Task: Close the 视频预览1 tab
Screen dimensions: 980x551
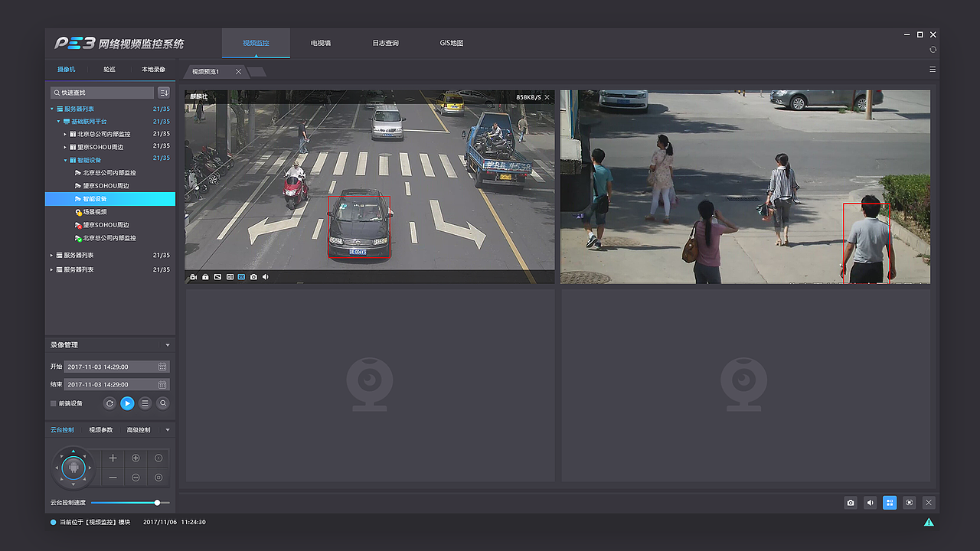Action: (x=238, y=71)
